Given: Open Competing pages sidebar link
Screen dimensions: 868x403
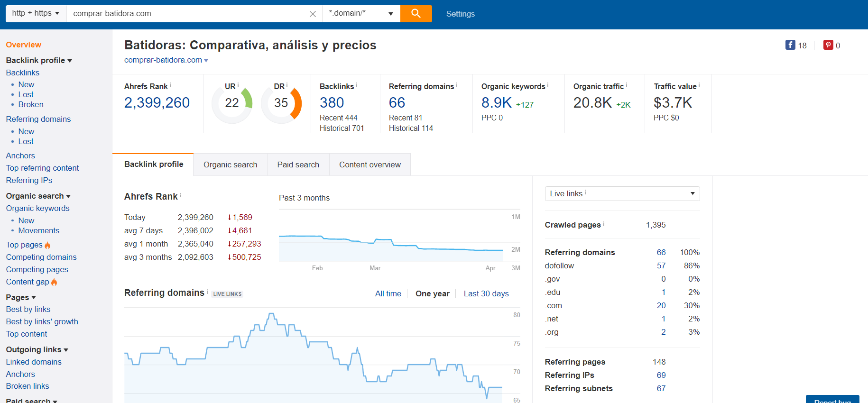Looking at the screenshot, I should pos(37,269).
